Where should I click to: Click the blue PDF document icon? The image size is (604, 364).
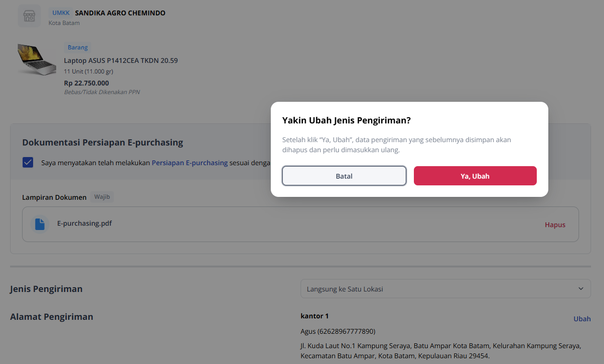[x=40, y=224]
